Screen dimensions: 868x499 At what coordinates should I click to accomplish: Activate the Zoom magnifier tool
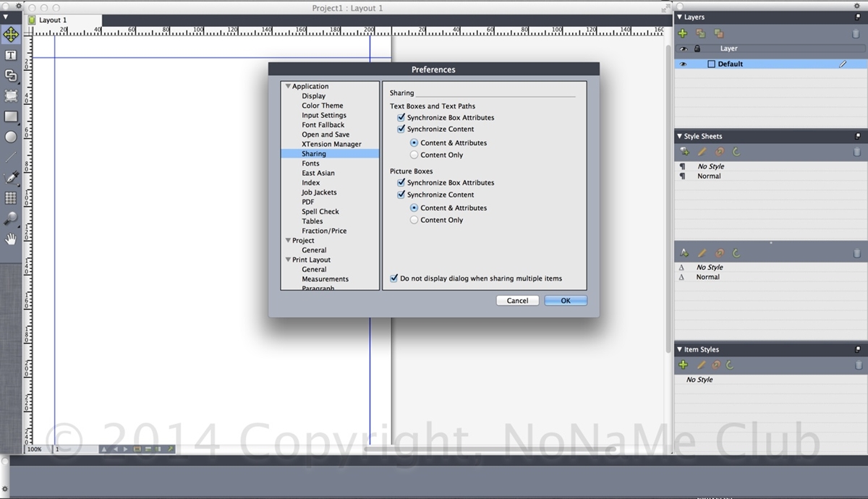(x=11, y=218)
